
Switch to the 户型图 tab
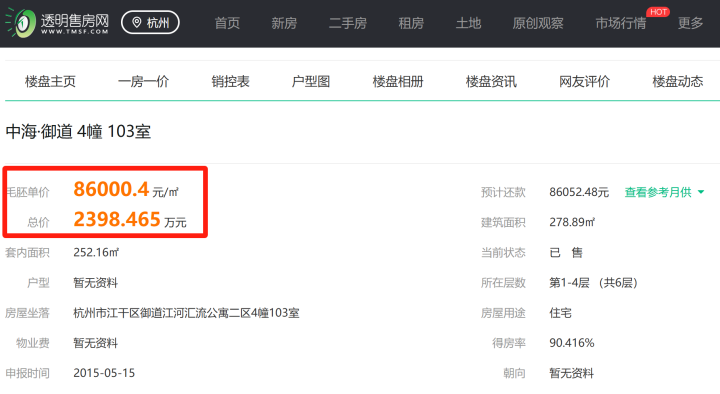click(x=311, y=82)
